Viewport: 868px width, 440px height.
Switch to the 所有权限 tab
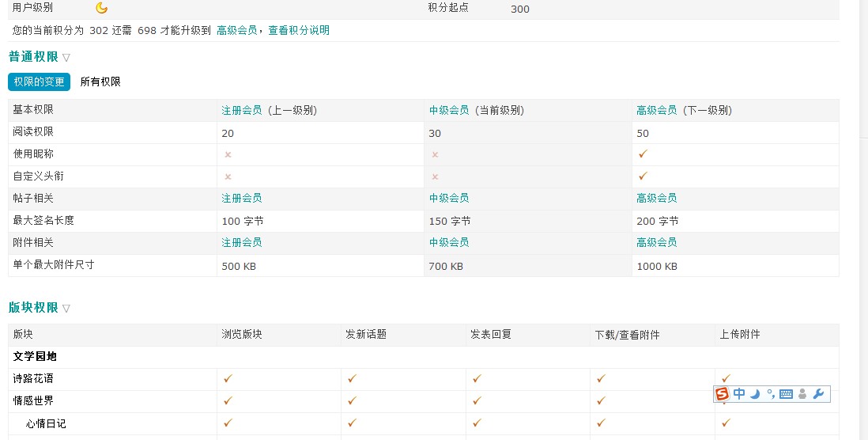click(100, 82)
